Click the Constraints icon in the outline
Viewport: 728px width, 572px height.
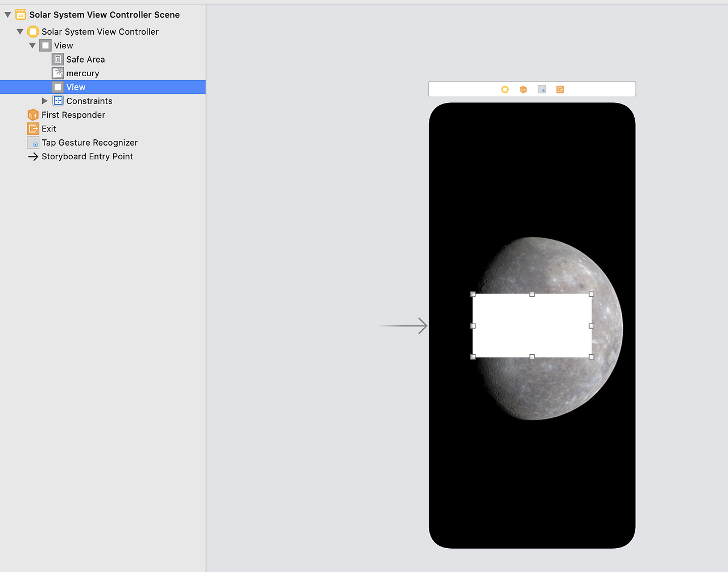tap(58, 101)
